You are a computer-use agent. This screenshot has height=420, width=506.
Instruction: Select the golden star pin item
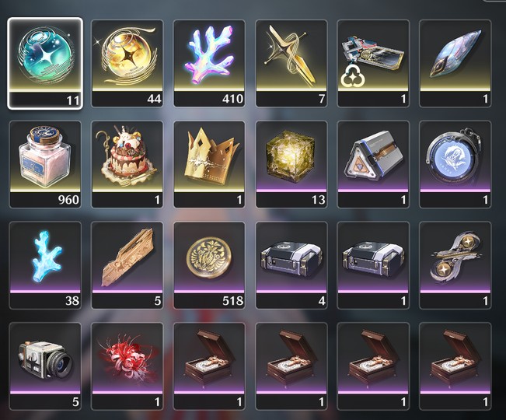(291, 63)
